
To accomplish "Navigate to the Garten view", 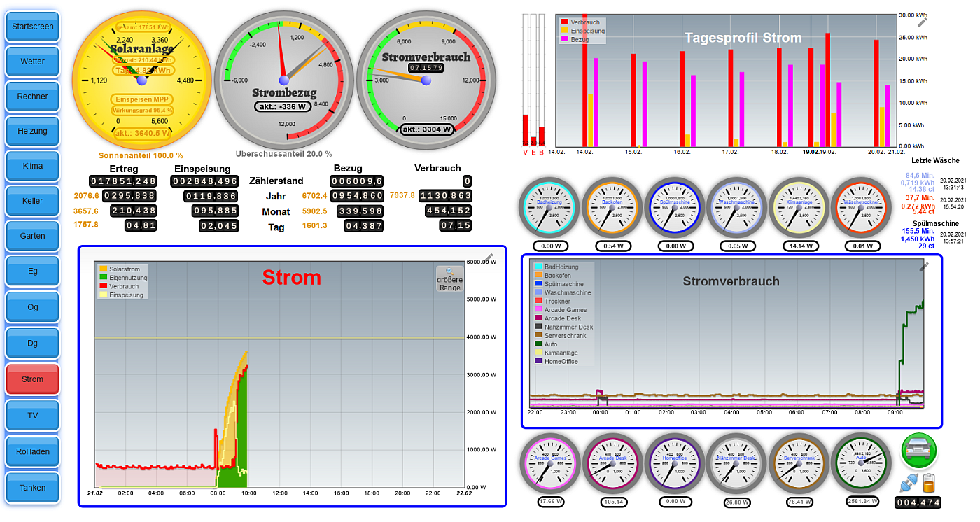I will pyautogui.click(x=33, y=236).
